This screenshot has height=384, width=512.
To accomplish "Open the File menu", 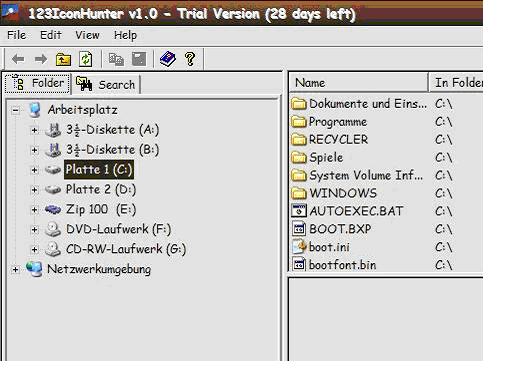I will [16, 35].
